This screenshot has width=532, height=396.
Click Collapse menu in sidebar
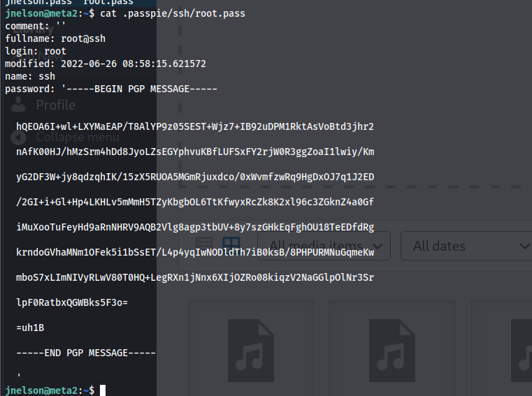pos(78,138)
